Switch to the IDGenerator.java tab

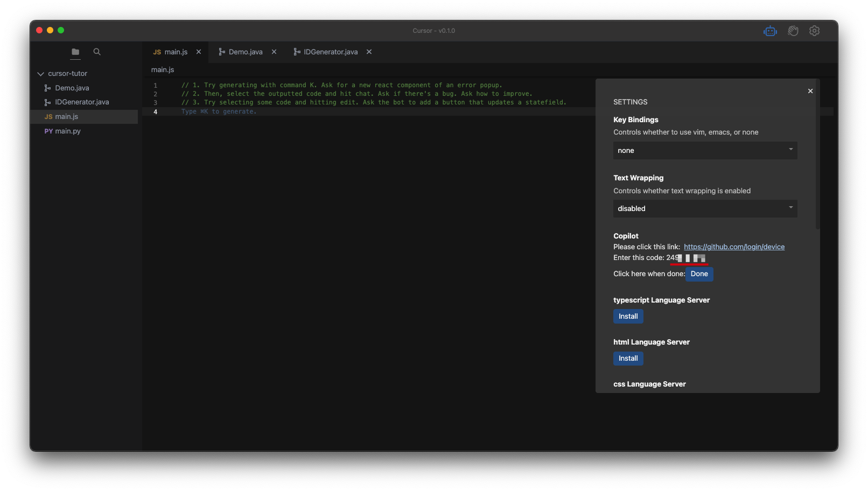331,52
